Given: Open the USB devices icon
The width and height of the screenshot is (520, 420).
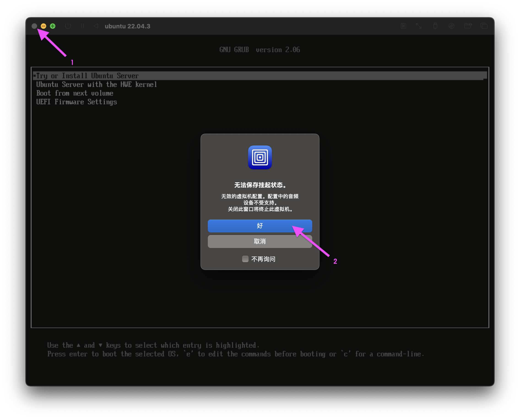Looking at the screenshot, I should coord(435,26).
